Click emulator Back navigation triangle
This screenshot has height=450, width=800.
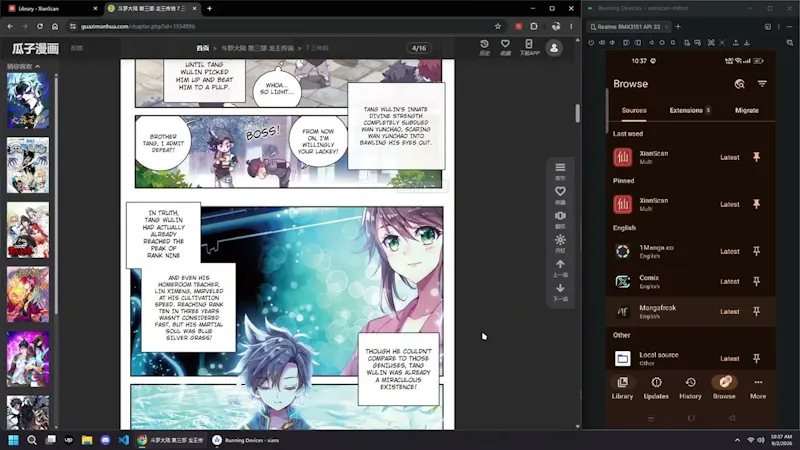651,43
